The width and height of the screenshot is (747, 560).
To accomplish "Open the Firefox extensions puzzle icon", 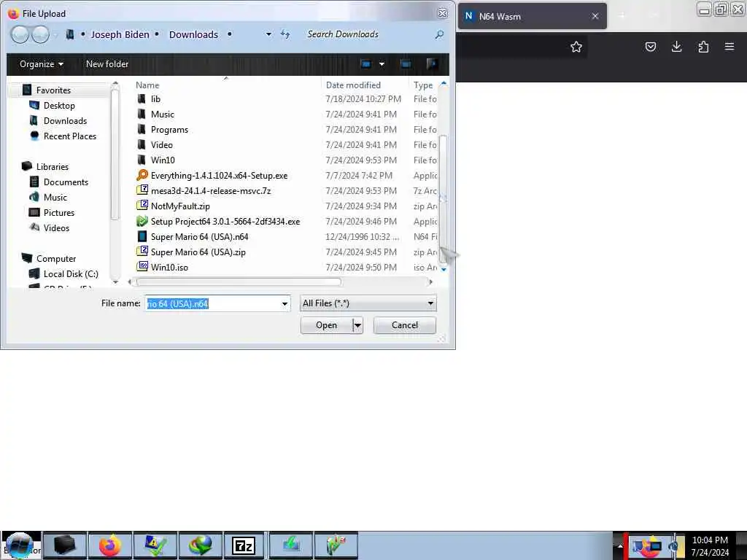I will [703, 47].
